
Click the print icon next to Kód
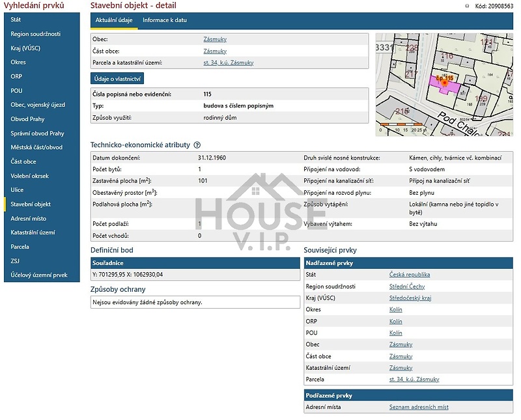467,6
